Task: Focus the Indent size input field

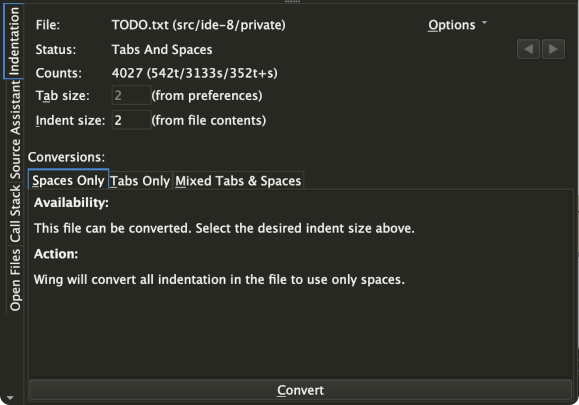Action: point(131,120)
